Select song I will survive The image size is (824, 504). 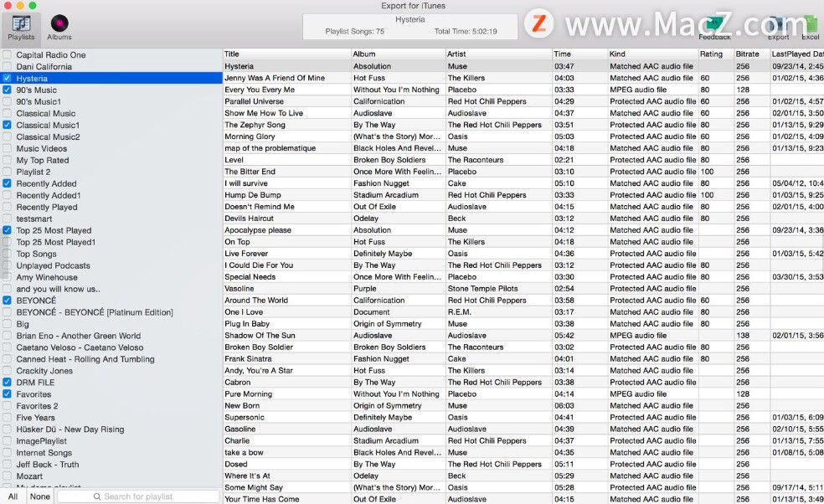point(246,183)
